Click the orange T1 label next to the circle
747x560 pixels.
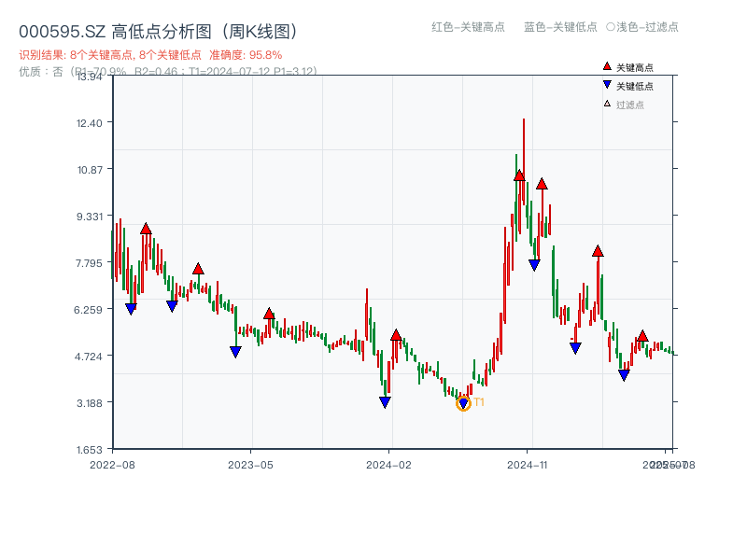pyautogui.click(x=479, y=402)
